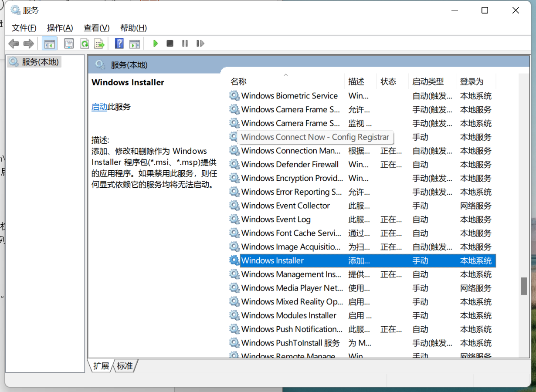Click 网络服务 in the Windows Event Collector row
Viewport: 536px width, 392px height.
click(x=476, y=206)
